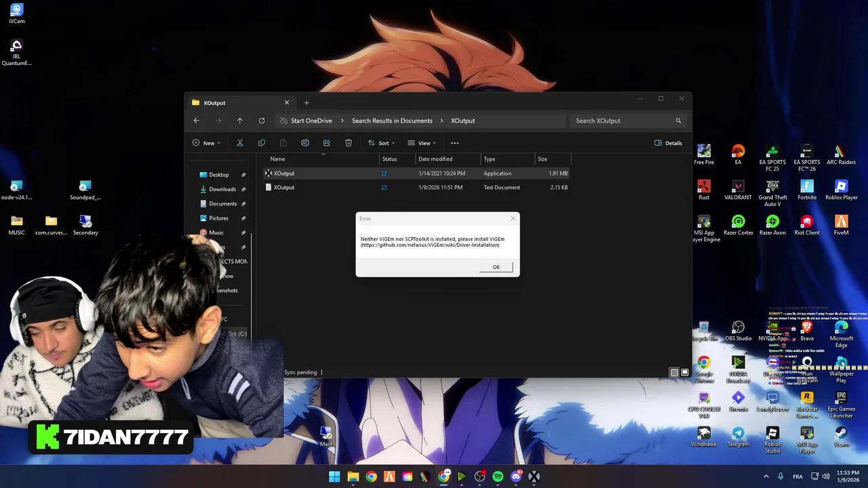The height and width of the screenshot is (488, 868).
Task: Open Spotify from the taskbar
Action: [x=498, y=476]
